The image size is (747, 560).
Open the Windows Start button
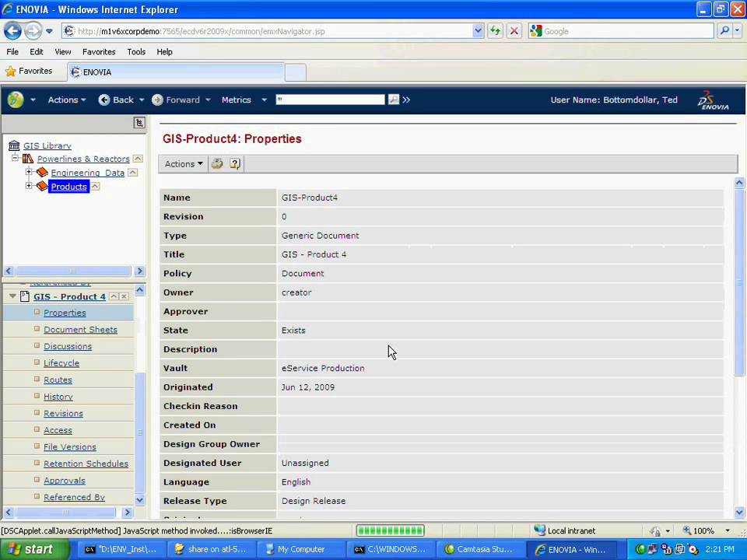[33, 549]
